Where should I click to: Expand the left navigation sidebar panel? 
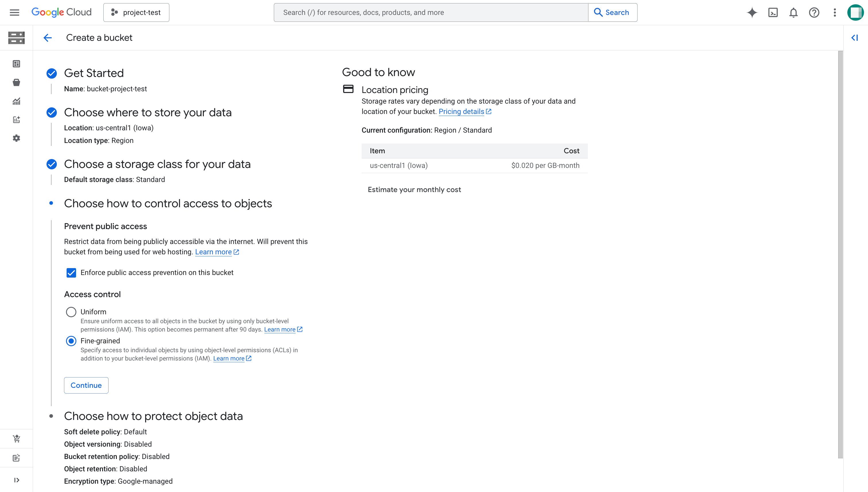(16, 480)
